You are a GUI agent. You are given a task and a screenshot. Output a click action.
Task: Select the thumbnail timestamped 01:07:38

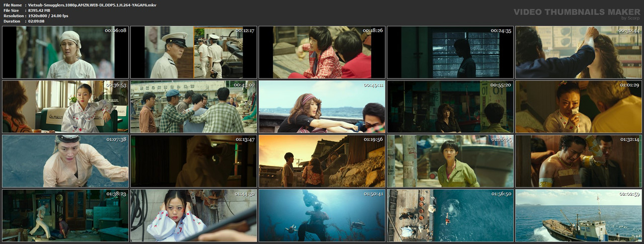(65, 161)
